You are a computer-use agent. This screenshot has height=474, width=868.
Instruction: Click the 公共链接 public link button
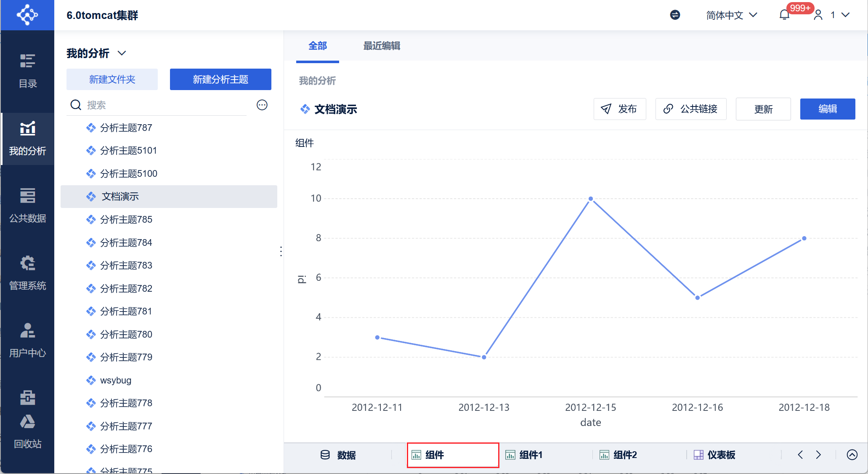(690, 109)
